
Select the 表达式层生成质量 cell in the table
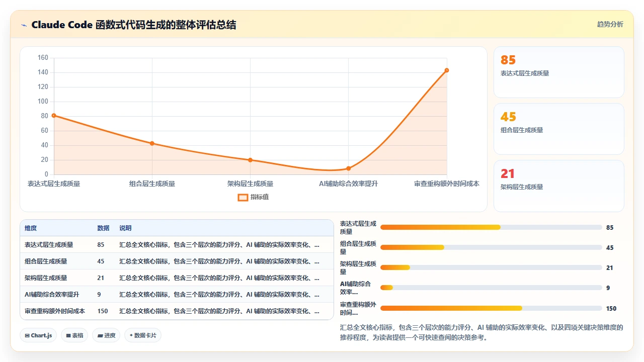tap(49, 245)
